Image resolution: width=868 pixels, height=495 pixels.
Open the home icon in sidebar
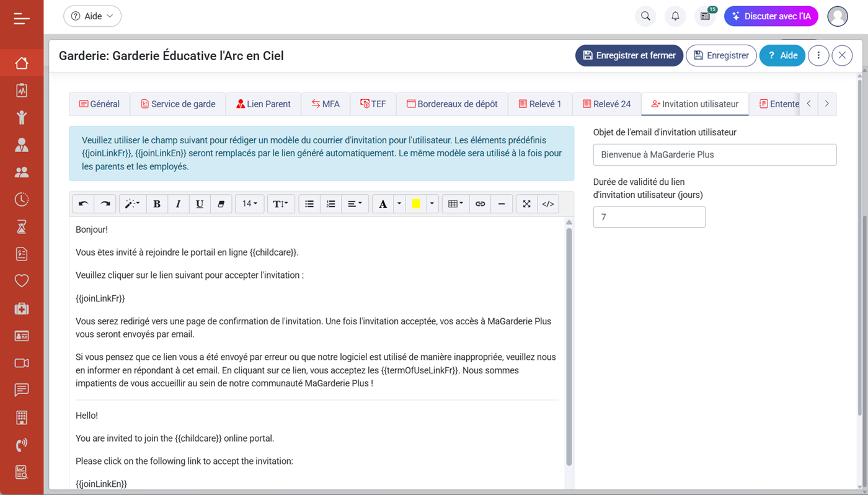pyautogui.click(x=22, y=63)
